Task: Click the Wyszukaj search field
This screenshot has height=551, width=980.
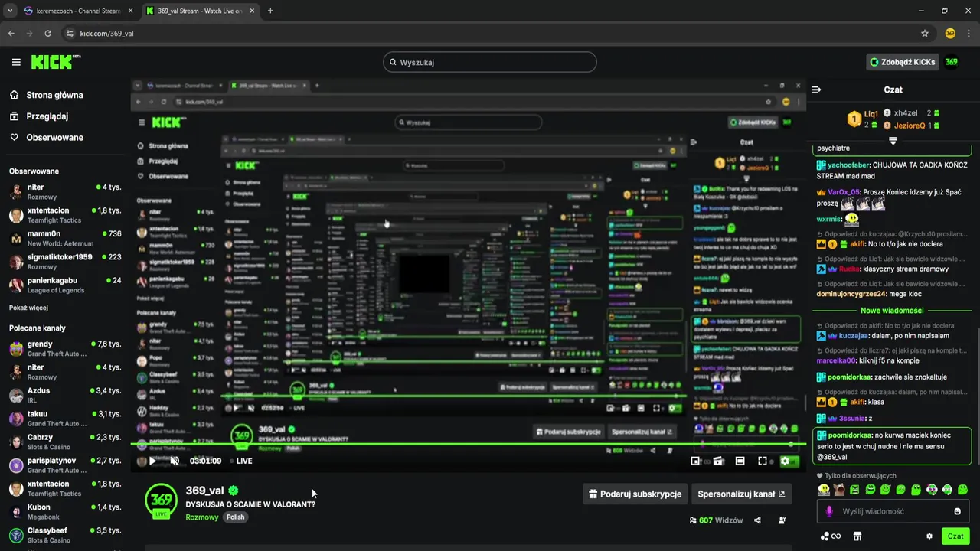Action: coord(490,62)
